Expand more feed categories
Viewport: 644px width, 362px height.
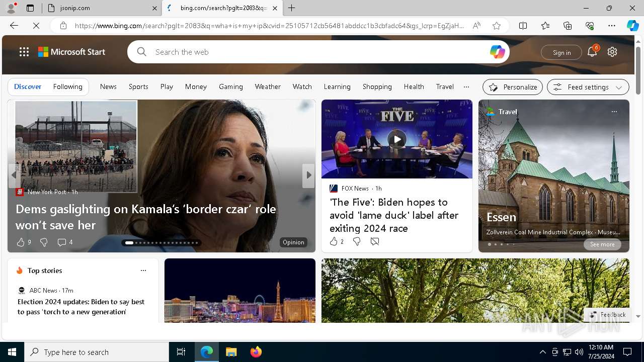tap(466, 86)
